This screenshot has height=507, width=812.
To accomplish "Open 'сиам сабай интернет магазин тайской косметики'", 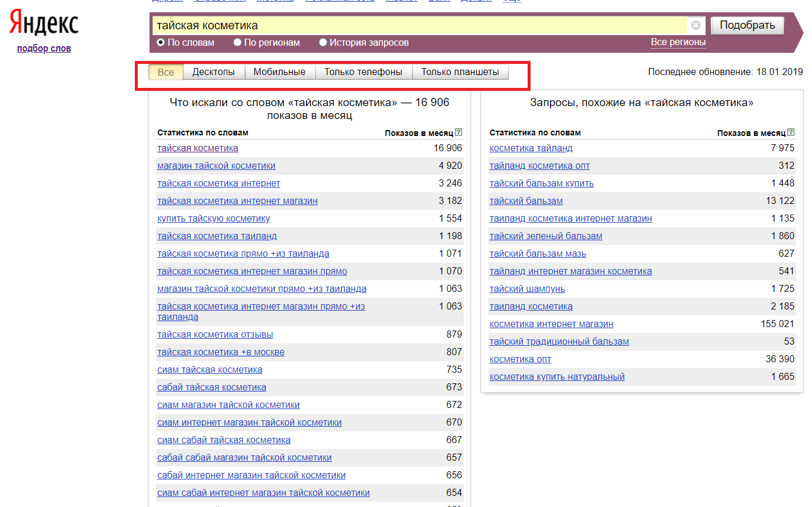I will pyautogui.click(x=264, y=493).
